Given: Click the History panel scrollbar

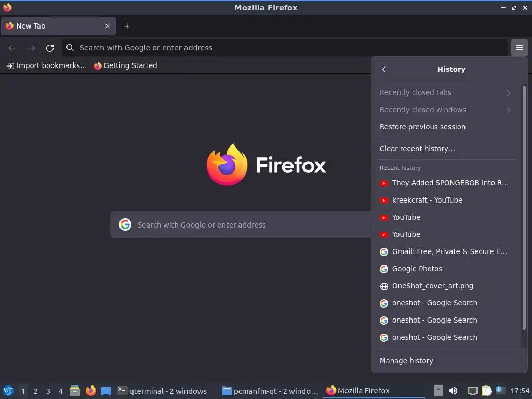Looking at the screenshot, I should pyautogui.click(x=524, y=208).
